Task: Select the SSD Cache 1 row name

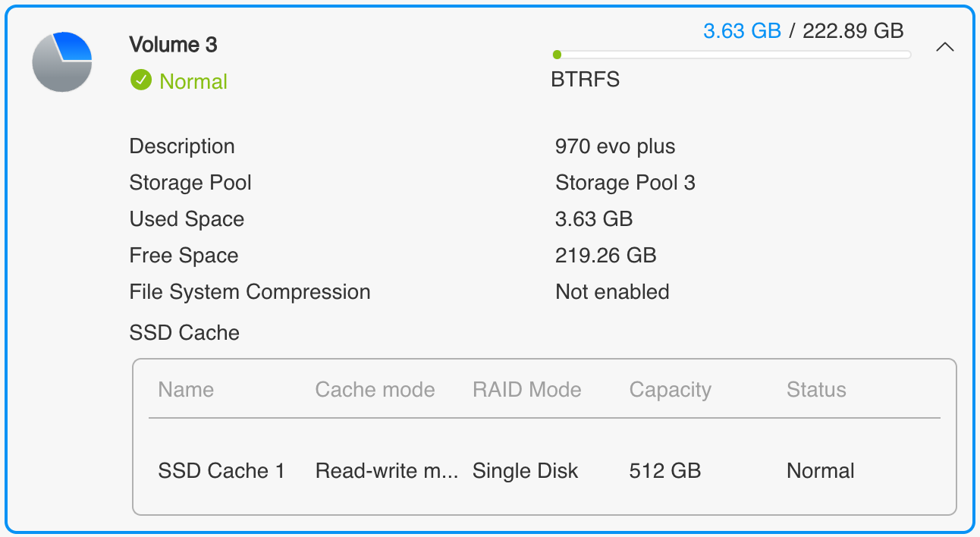Action: point(221,471)
